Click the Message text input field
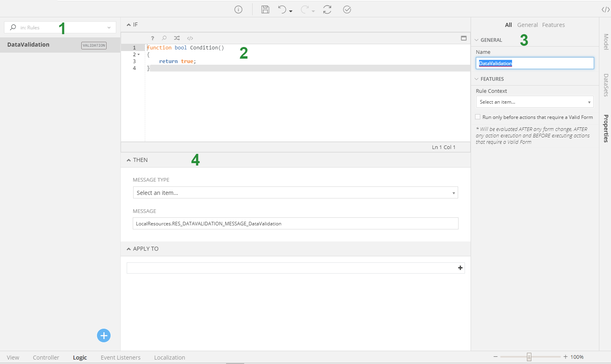The width and height of the screenshot is (611, 364). coord(295,224)
